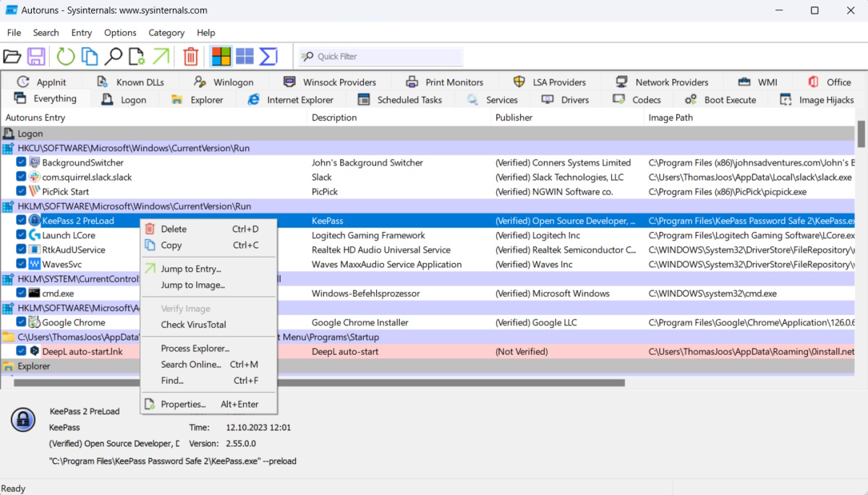Image resolution: width=868 pixels, height=495 pixels.
Task: Switch to the Drivers tab
Action: [x=566, y=100]
